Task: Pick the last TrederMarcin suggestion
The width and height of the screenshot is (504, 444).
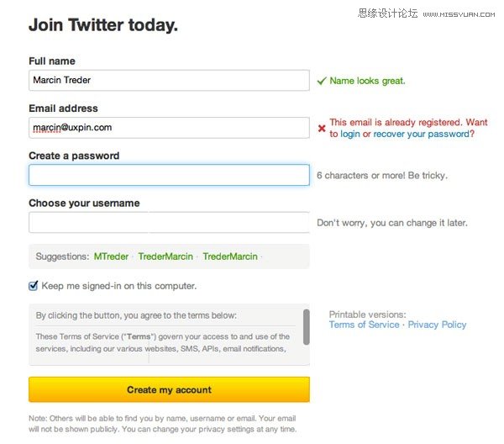Action: (230, 256)
